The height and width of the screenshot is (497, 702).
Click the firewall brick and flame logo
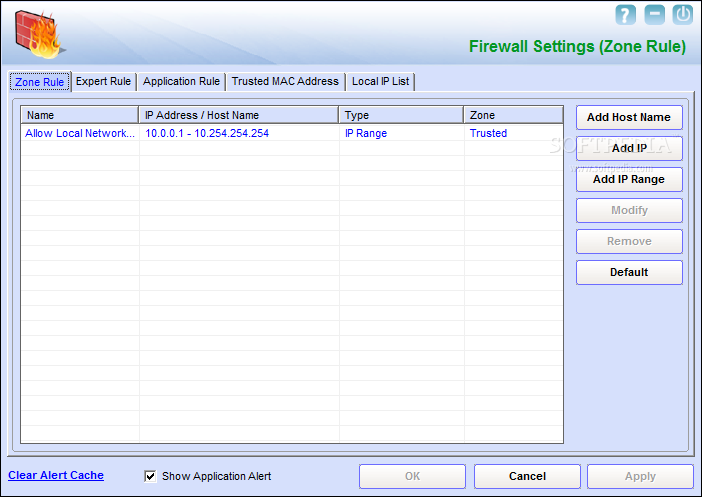coord(38,34)
